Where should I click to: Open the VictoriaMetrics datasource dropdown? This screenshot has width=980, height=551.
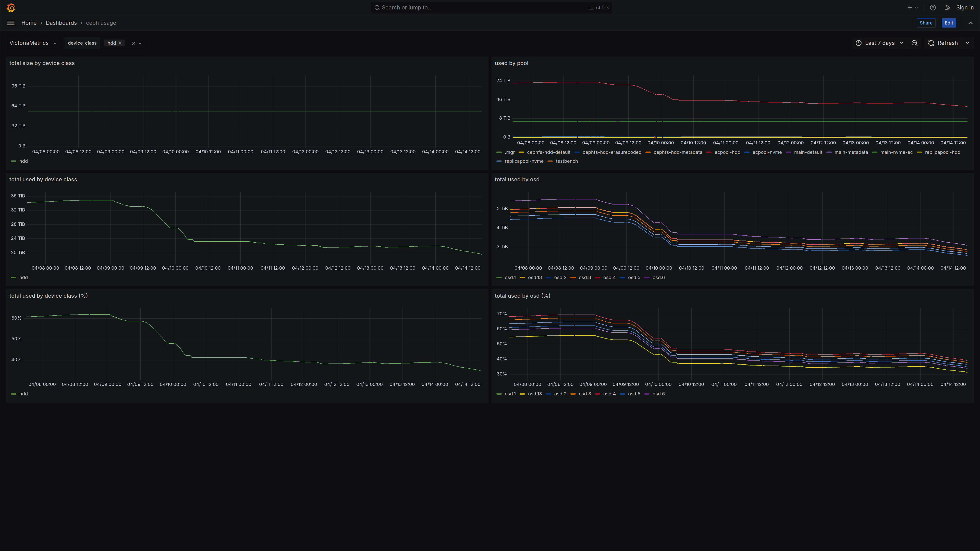33,43
